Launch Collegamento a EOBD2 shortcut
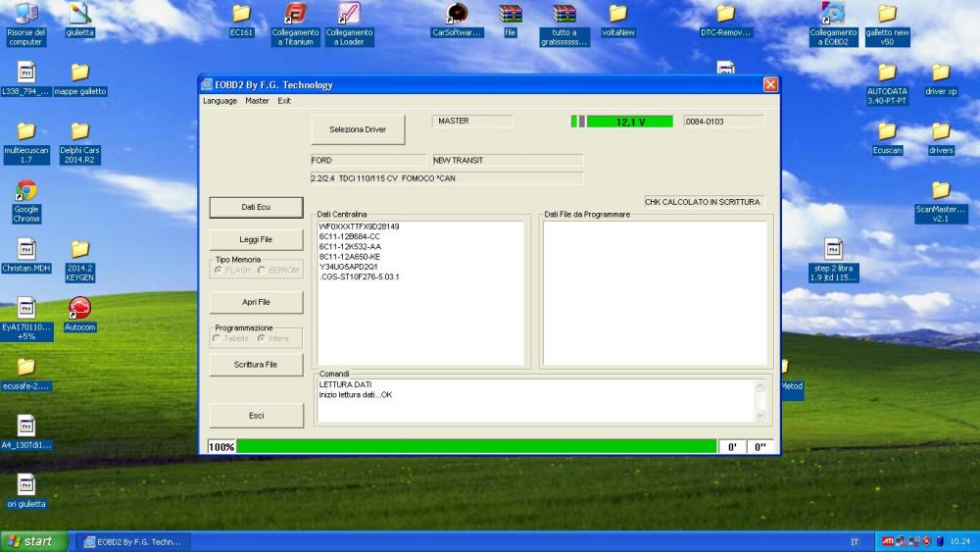 pos(833,24)
